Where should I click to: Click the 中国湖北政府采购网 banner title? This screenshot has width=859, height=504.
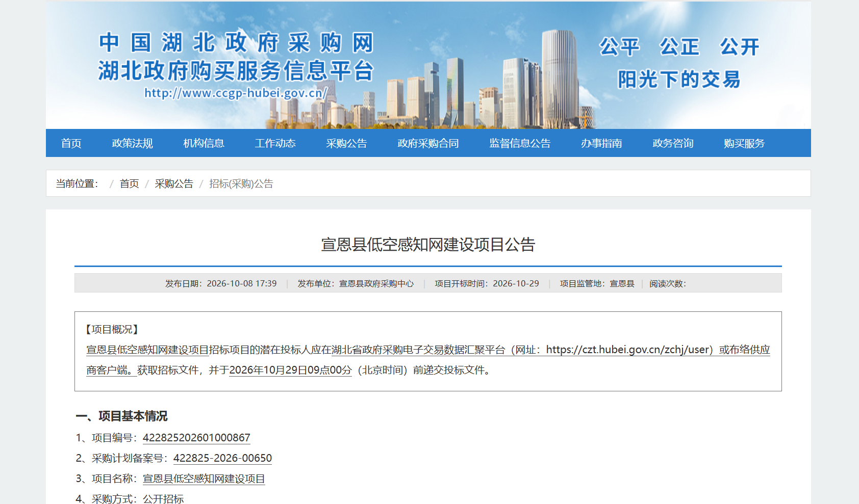pos(236,43)
